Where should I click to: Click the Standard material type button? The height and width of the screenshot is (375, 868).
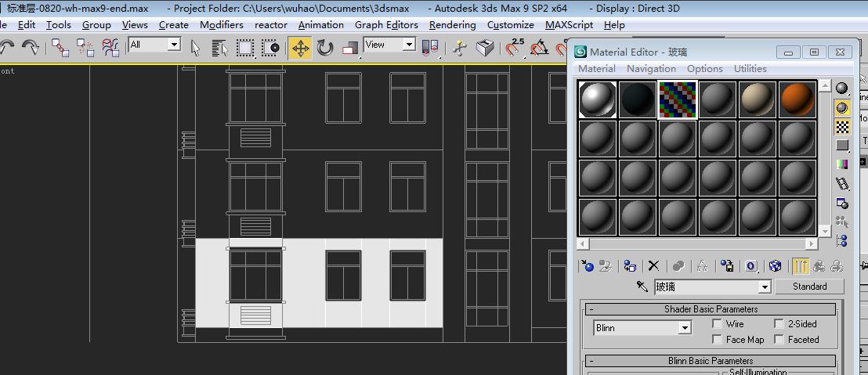tap(809, 287)
